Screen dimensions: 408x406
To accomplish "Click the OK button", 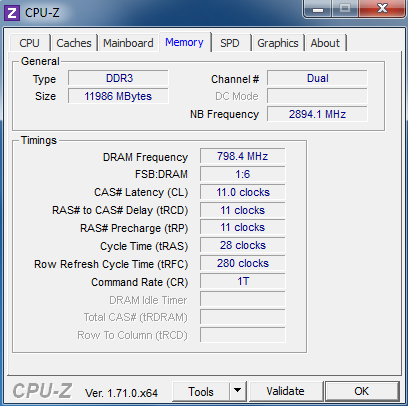I will click(x=362, y=391).
